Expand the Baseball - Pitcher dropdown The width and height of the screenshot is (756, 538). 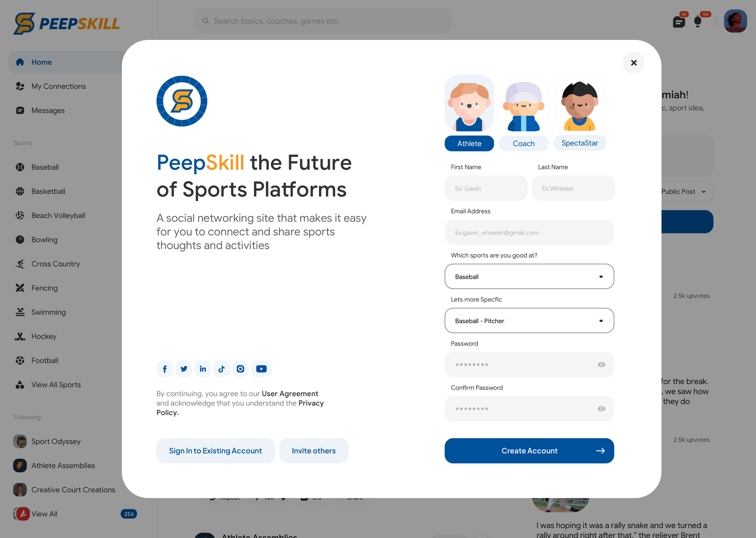coord(529,320)
